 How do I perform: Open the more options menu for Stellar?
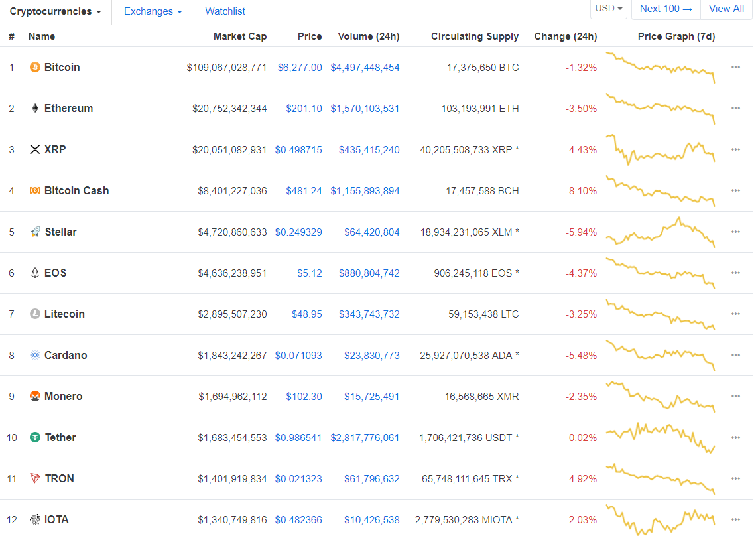click(x=735, y=232)
